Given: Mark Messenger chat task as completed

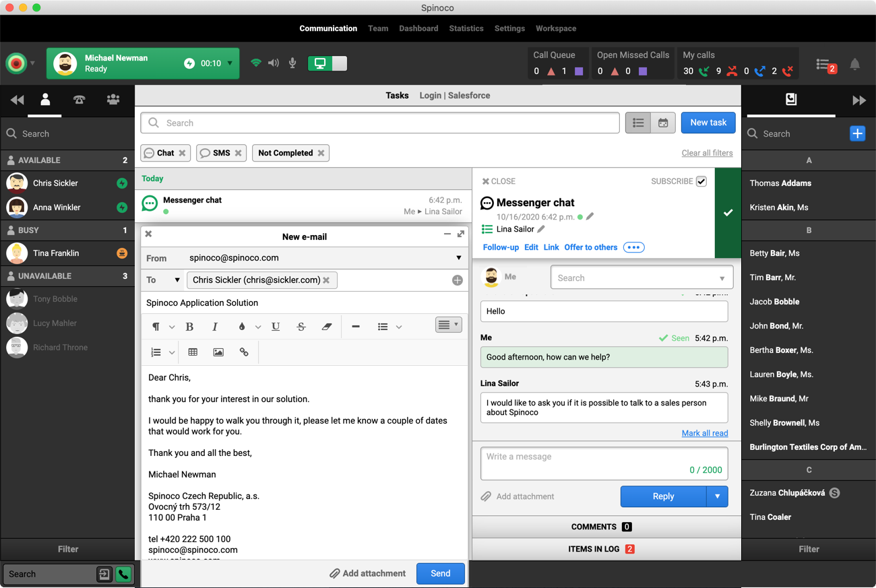Looking at the screenshot, I should (x=728, y=213).
